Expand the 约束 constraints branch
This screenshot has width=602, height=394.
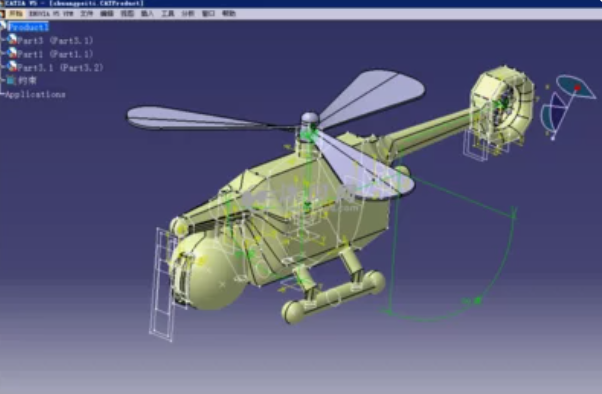[3, 81]
